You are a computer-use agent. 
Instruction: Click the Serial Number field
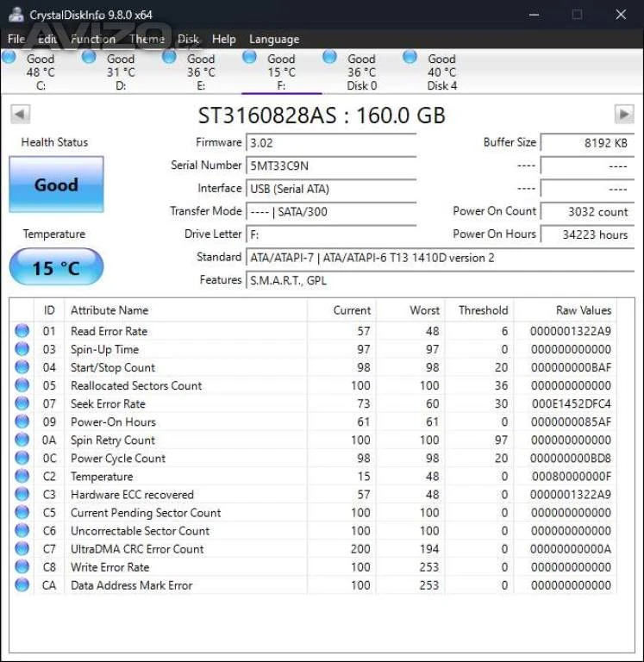click(x=330, y=165)
